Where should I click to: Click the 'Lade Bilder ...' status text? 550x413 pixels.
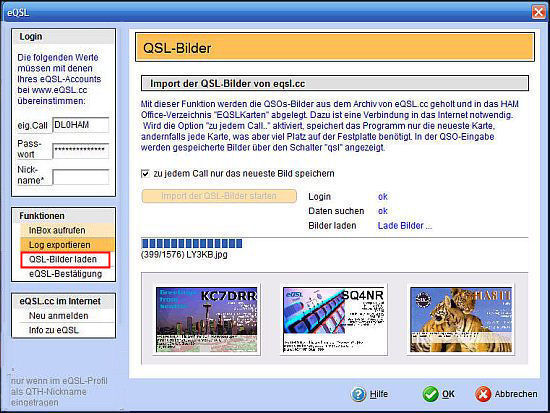point(404,226)
